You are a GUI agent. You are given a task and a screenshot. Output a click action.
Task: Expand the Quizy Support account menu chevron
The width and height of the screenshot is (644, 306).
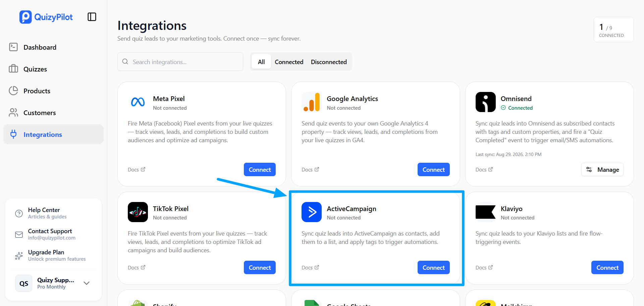click(x=87, y=283)
